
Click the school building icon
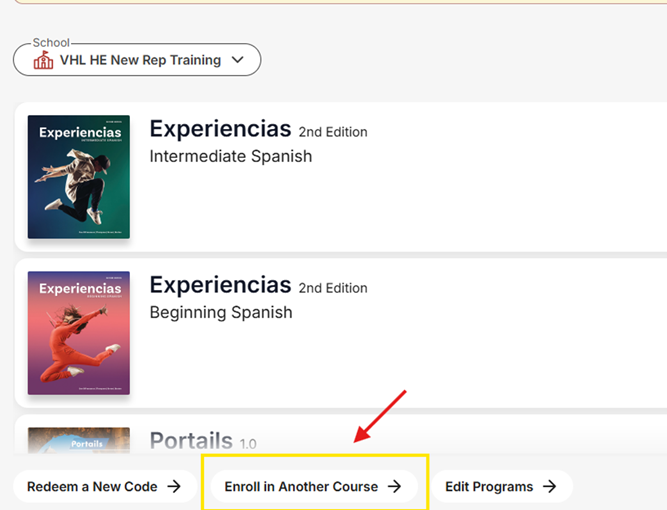pos(43,60)
